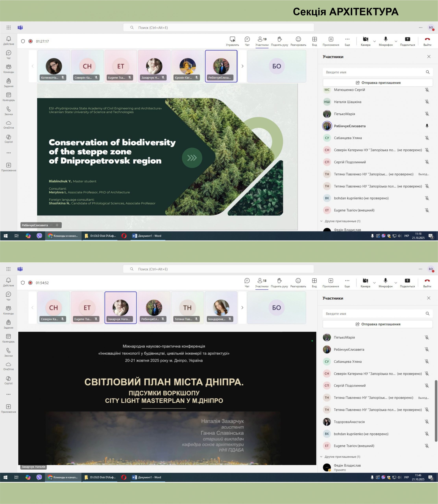Click Отправка приглашения above Матюшенко Сергій

point(378,83)
